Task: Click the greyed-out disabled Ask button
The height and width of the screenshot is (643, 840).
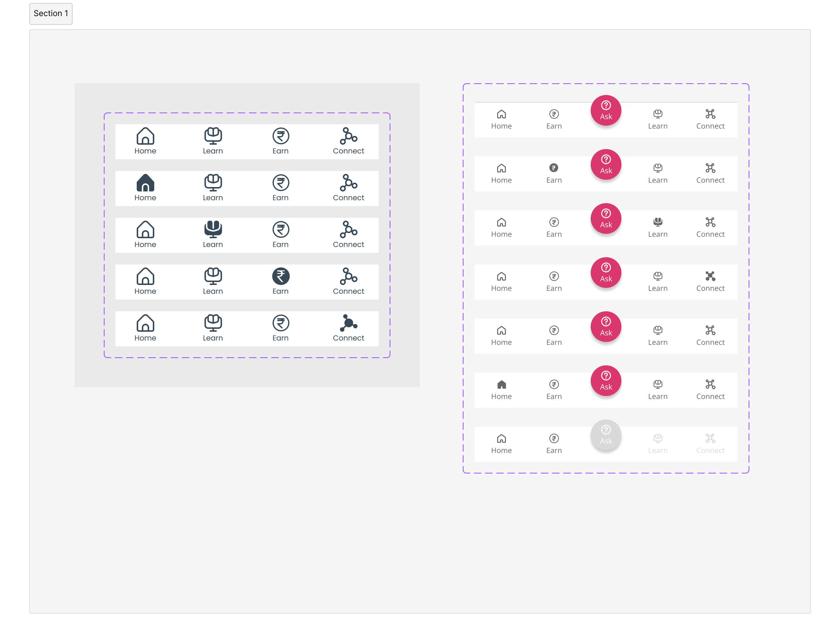Action: click(x=606, y=435)
